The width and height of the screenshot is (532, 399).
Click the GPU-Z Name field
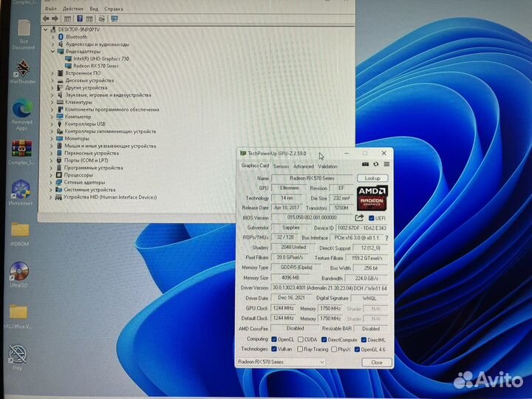point(312,178)
